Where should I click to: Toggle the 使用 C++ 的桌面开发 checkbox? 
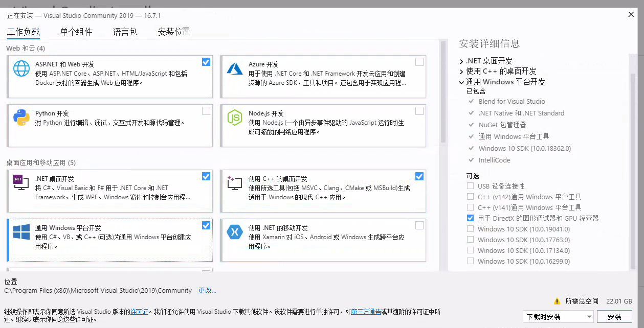coord(419,176)
